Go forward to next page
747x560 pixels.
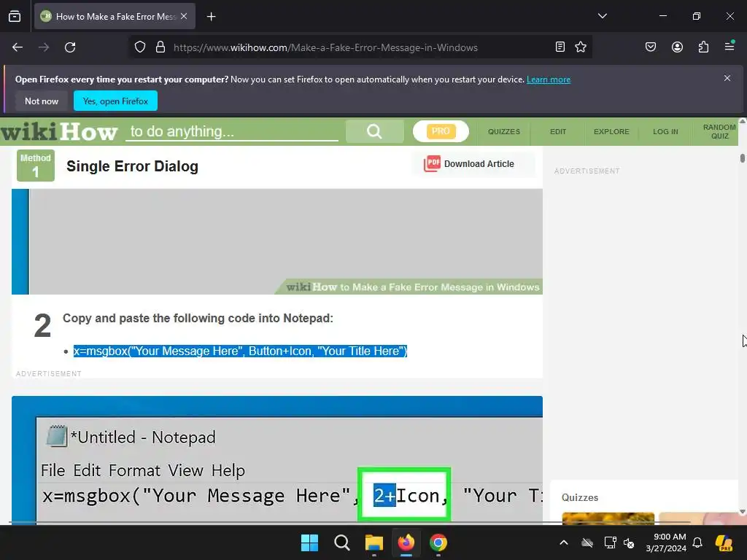[x=44, y=47]
